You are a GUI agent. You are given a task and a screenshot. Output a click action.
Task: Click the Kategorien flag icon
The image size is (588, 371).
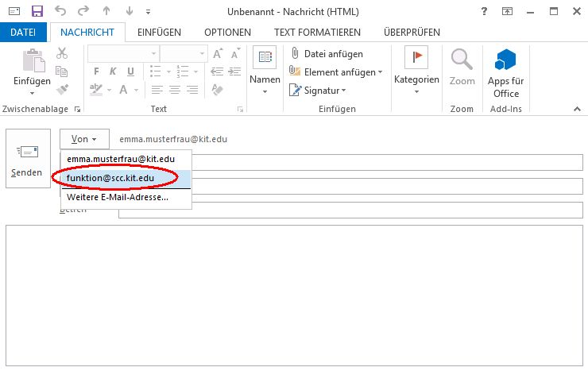pos(416,60)
